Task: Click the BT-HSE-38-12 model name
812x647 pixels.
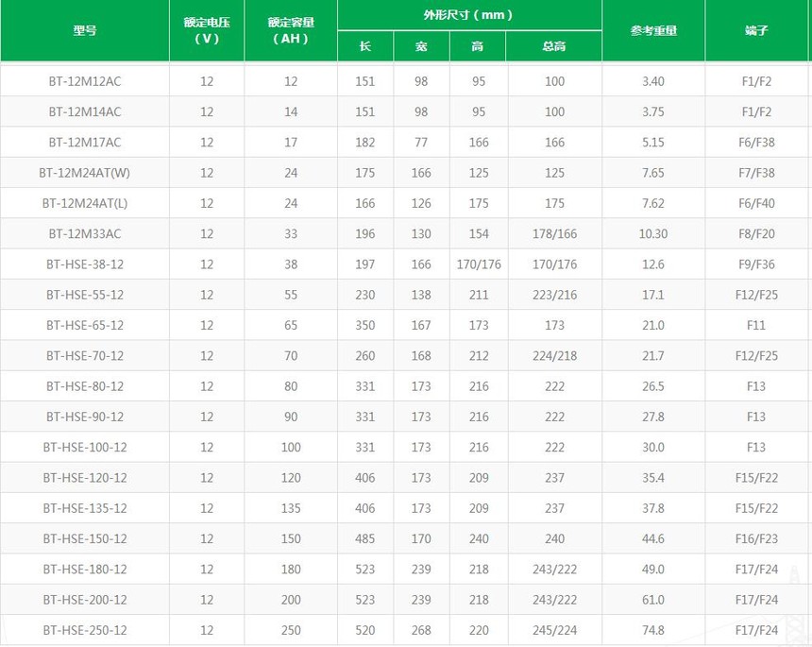Action: [x=85, y=264]
